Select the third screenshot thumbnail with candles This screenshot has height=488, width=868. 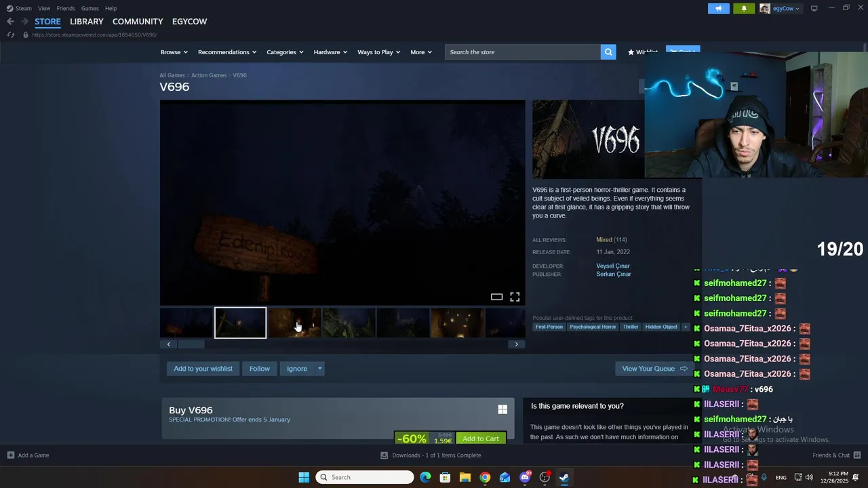(x=294, y=323)
